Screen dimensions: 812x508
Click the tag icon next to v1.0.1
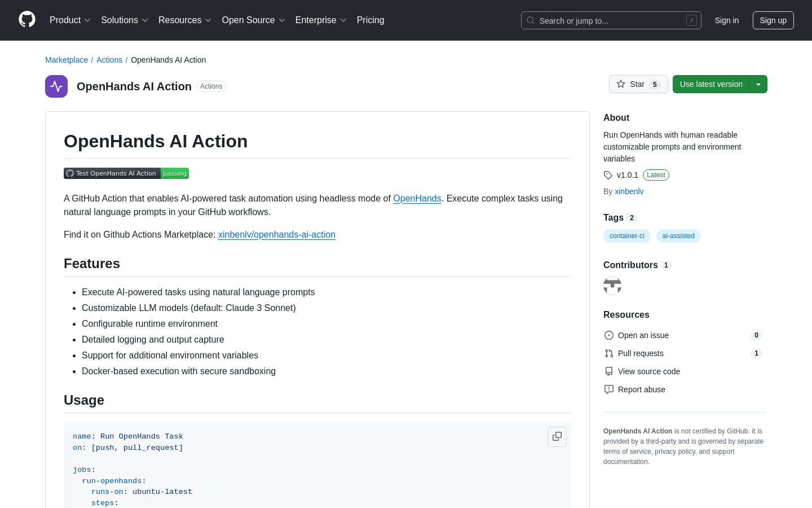[x=608, y=175]
